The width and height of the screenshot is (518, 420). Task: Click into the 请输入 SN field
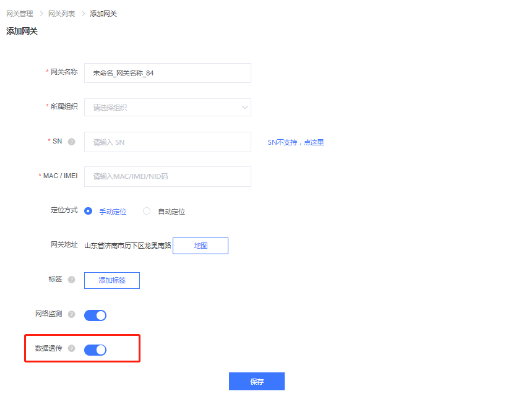click(168, 142)
